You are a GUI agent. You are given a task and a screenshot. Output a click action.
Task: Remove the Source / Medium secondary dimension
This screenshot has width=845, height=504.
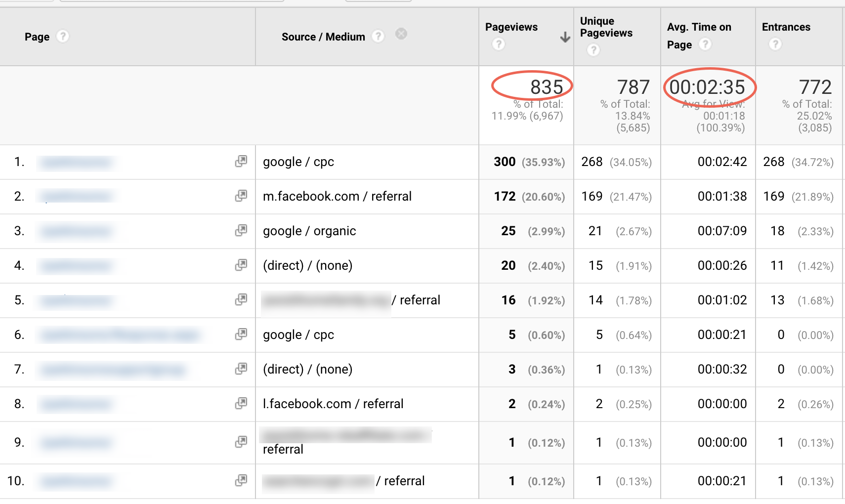[x=401, y=34]
